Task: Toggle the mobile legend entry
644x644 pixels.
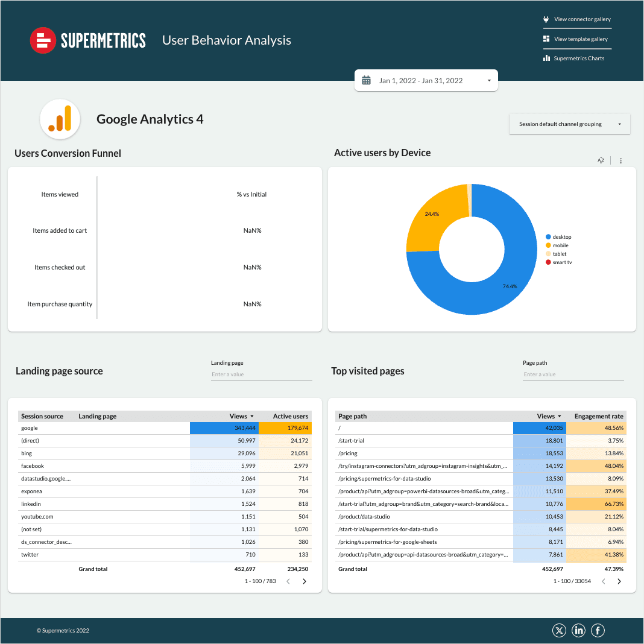Action: pyautogui.click(x=560, y=245)
